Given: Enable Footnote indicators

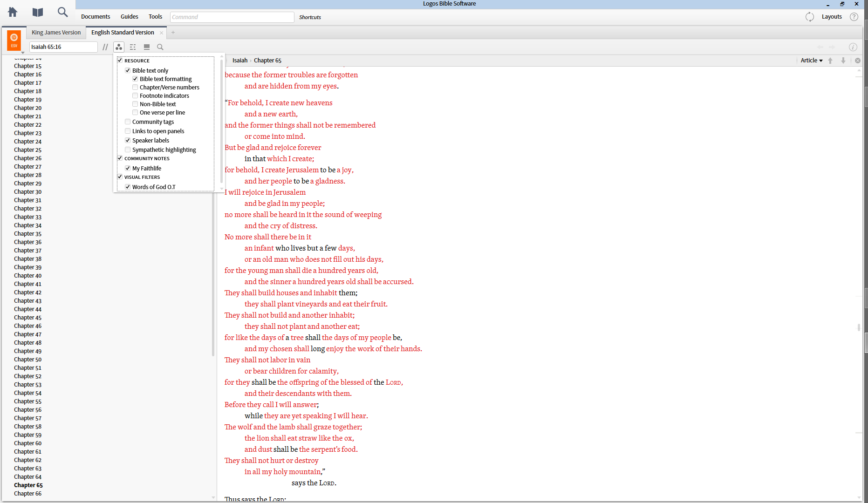Looking at the screenshot, I should tap(135, 95).
